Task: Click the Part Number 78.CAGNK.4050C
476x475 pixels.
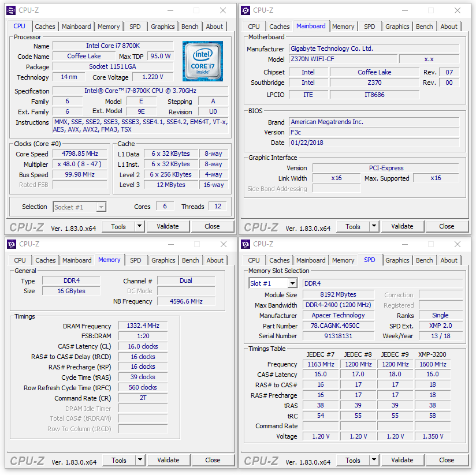Action: tap(339, 326)
